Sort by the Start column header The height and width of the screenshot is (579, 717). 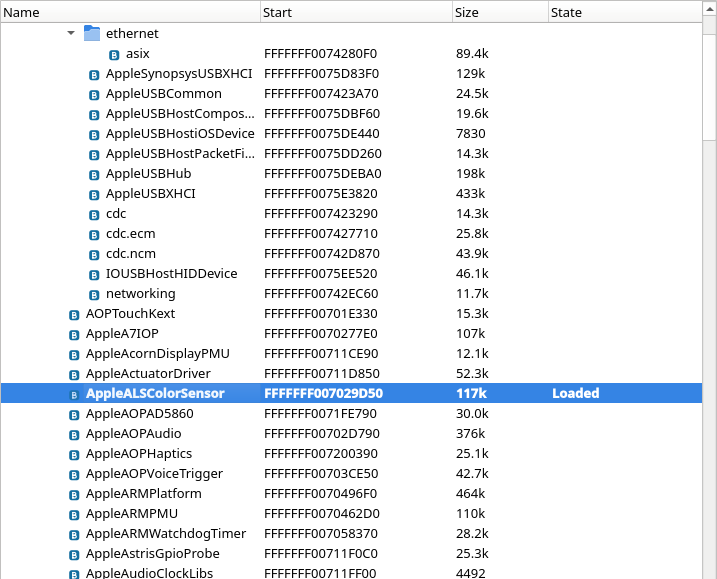[356, 12]
